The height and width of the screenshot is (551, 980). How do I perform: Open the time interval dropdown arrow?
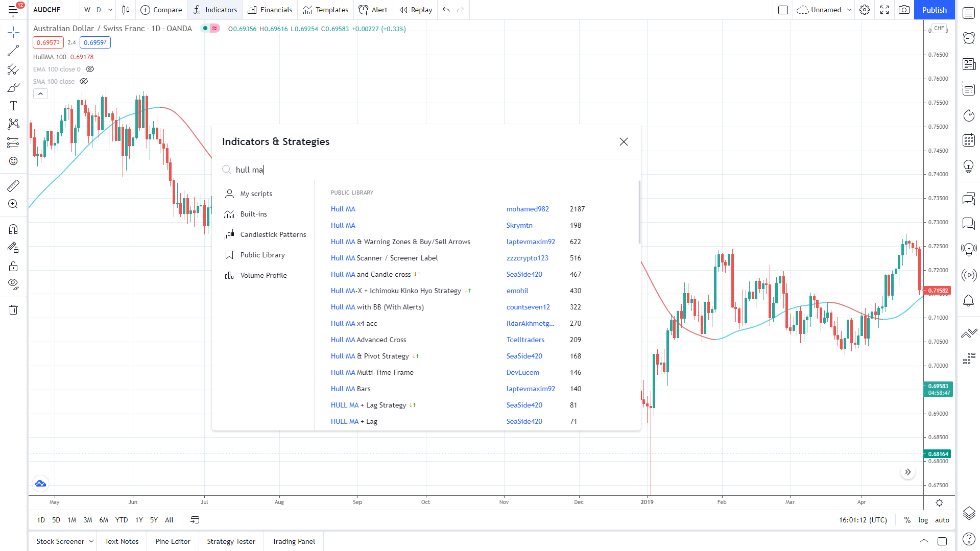tap(110, 10)
